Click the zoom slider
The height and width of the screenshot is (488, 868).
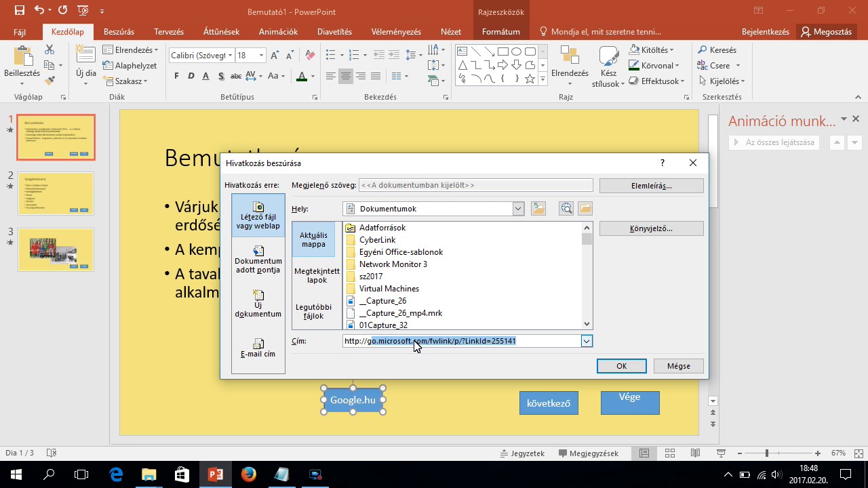pyautogui.click(x=767, y=453)
